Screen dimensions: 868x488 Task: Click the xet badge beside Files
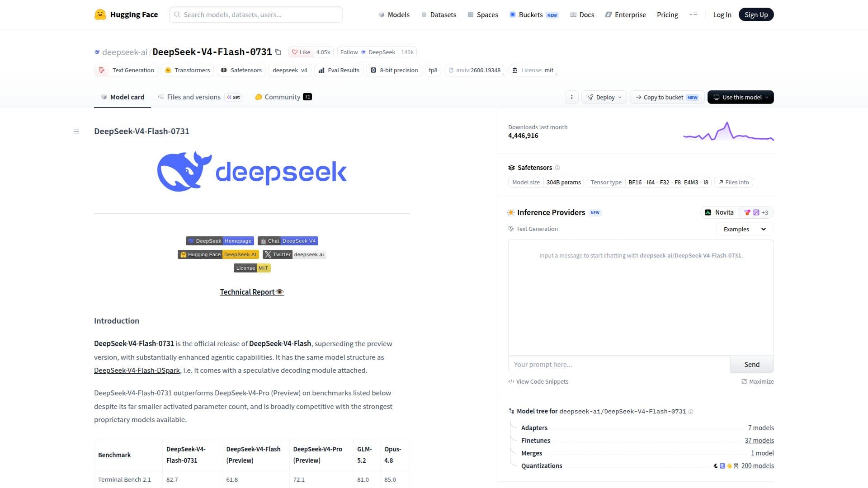[x=234, y=97]
